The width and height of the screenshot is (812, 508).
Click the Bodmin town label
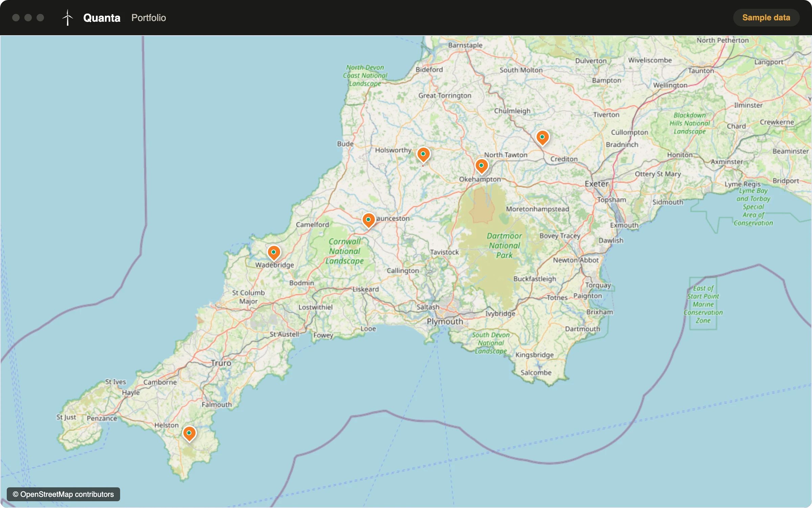pos(301,283)
